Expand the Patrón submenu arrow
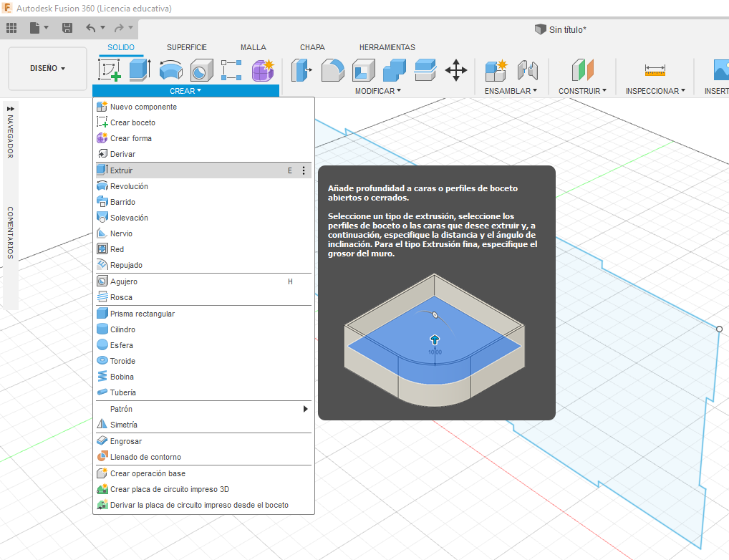Image resolution: width=729 pixels, height=560 pixels. point(306,409)
